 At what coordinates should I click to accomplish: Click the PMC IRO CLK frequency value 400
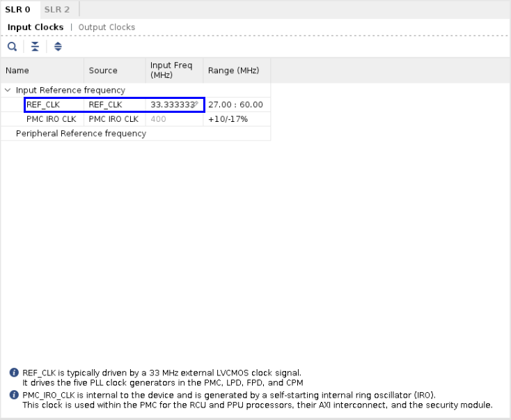click(158, 119)
